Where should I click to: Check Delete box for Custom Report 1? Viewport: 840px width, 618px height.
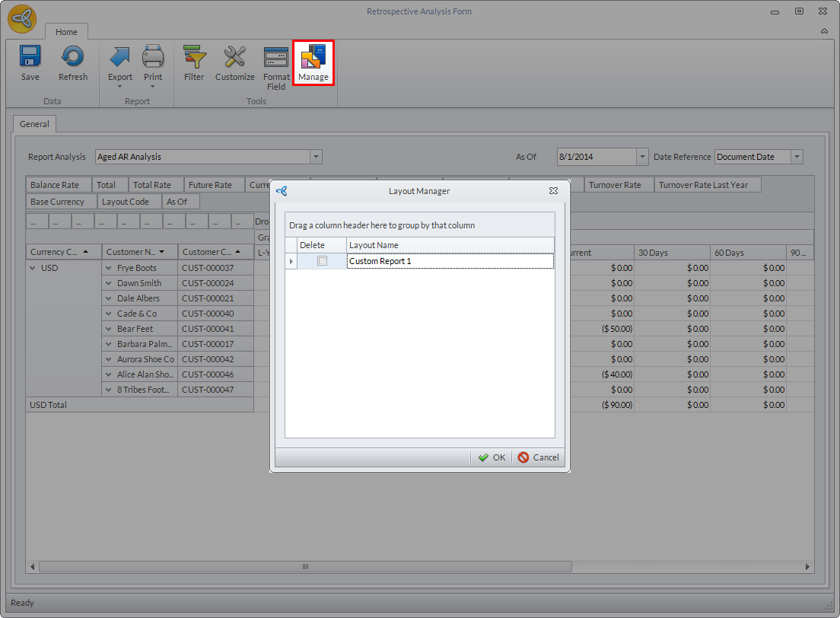[x=322, y=261]
